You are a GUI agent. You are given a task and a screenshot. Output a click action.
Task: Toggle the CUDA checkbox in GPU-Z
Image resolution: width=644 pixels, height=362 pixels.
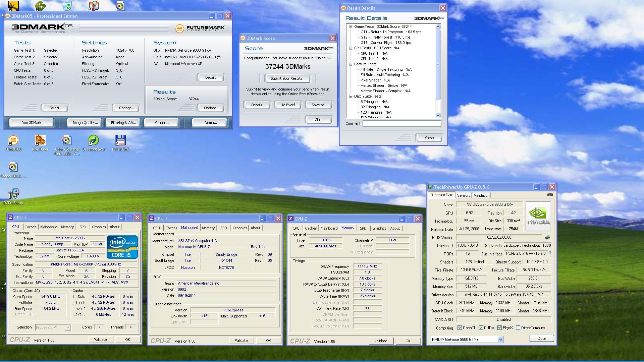pos(481,328)
